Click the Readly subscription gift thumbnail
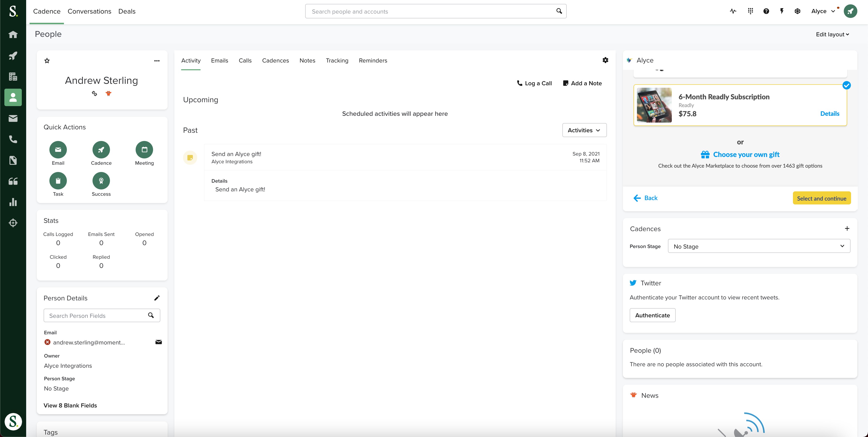 coord(654,105)
